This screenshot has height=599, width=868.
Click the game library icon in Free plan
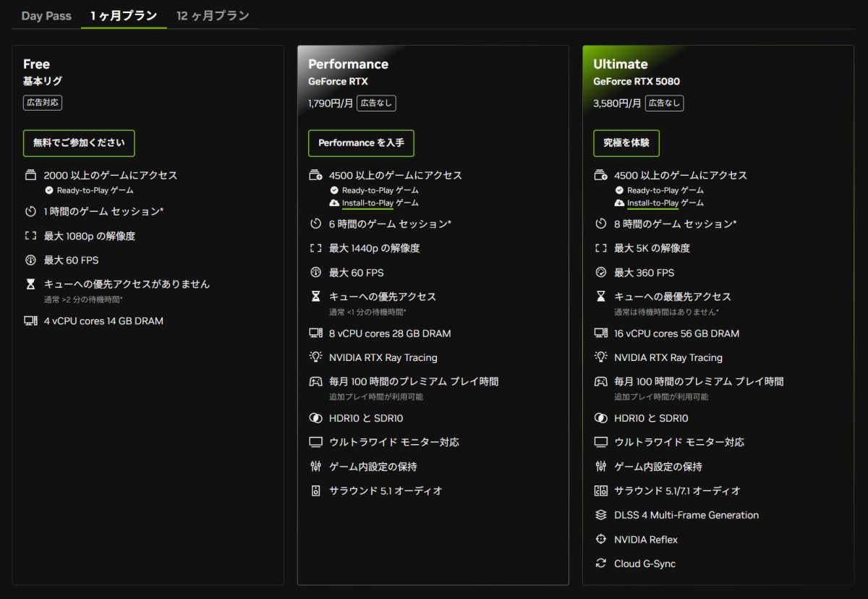pos(30,175)
